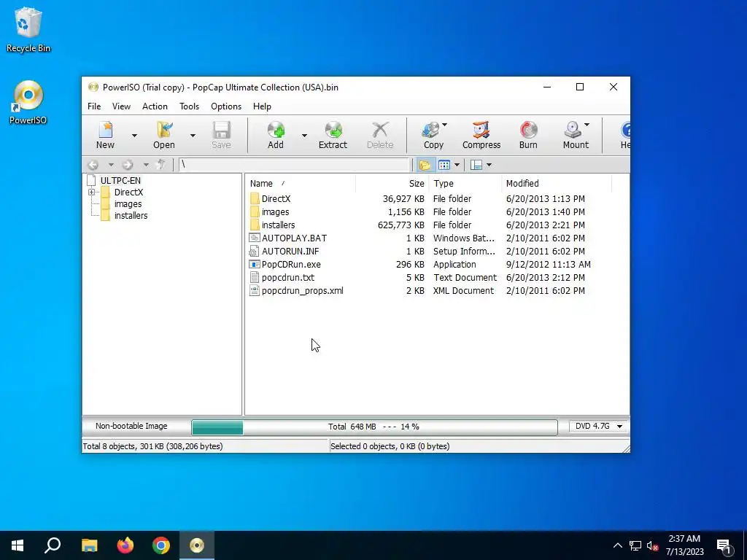Image resolution: width=747 pixels, height=560 pixels.
Task: Open the Tools menu
Action: (x=189, y=106)
